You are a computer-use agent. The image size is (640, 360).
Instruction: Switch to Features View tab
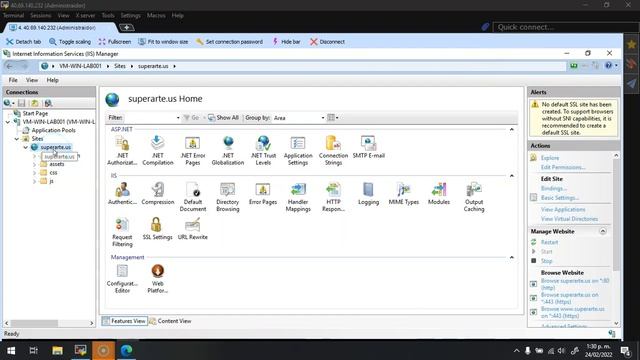(x=124, y=321)
